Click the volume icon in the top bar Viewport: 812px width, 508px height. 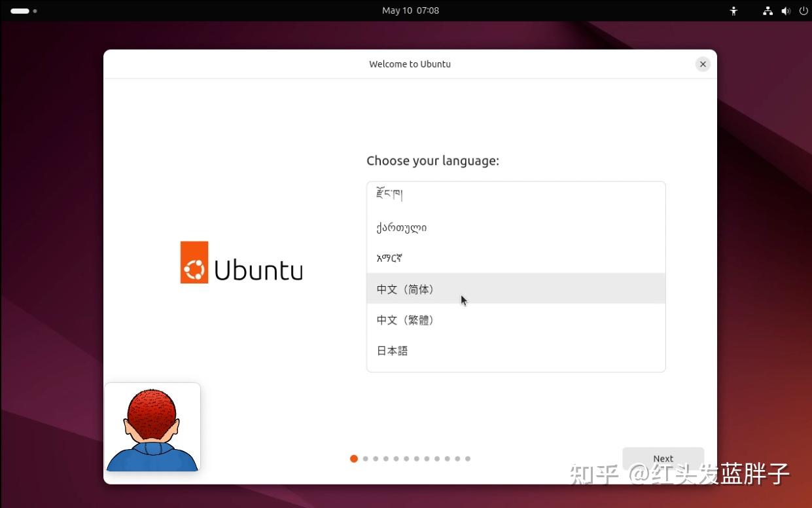pos(786,10)
